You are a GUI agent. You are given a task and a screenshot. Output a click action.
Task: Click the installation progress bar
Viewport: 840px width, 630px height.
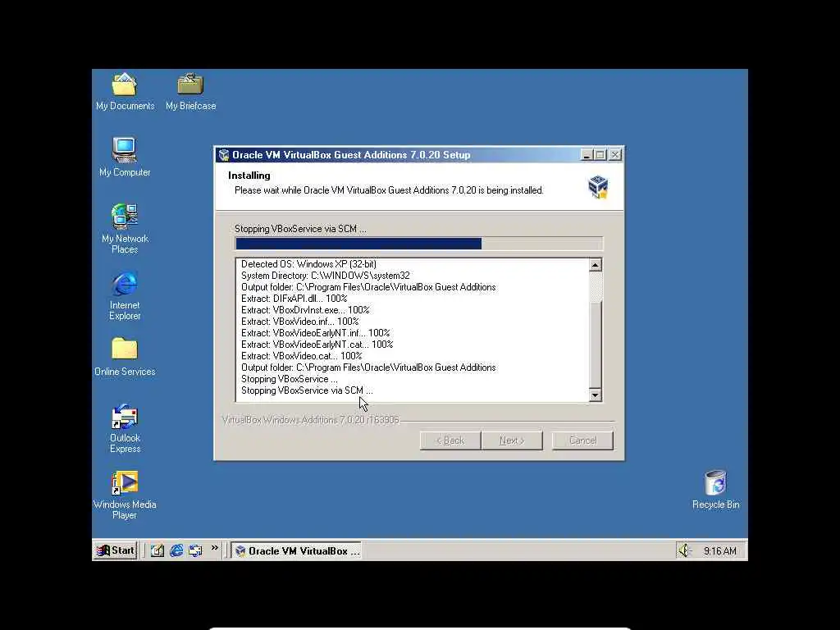[419, 244]
